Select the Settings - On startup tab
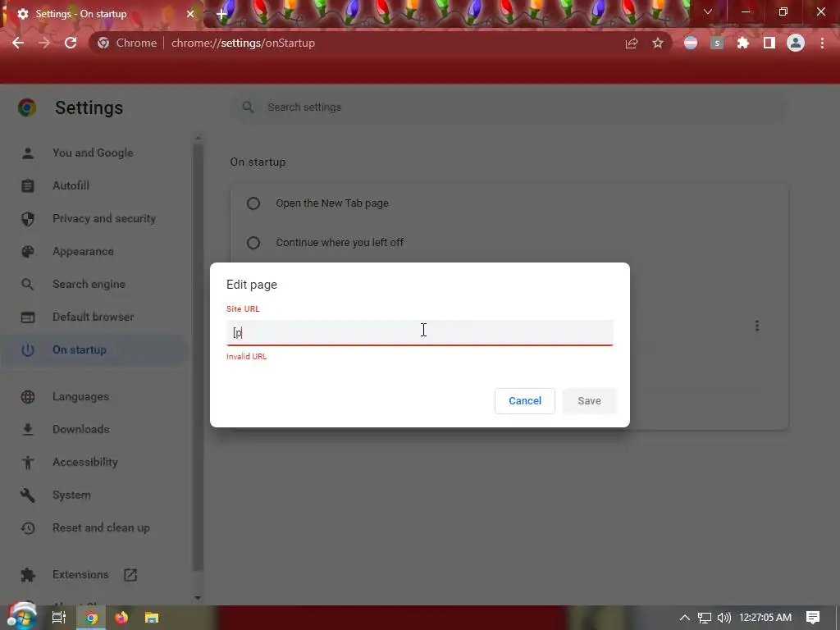The height and width of the screenshot is (630, 840). 102,14
